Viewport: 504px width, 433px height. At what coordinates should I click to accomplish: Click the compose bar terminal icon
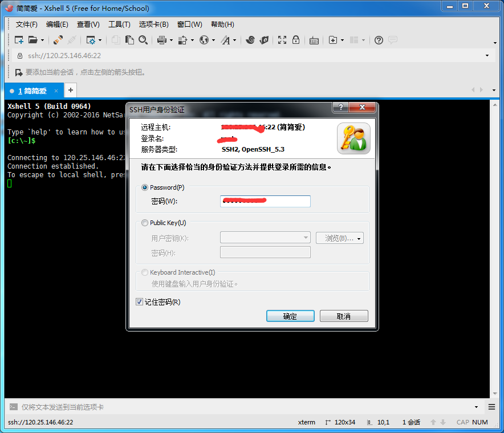pyautogui.click(x=14, y=407)
